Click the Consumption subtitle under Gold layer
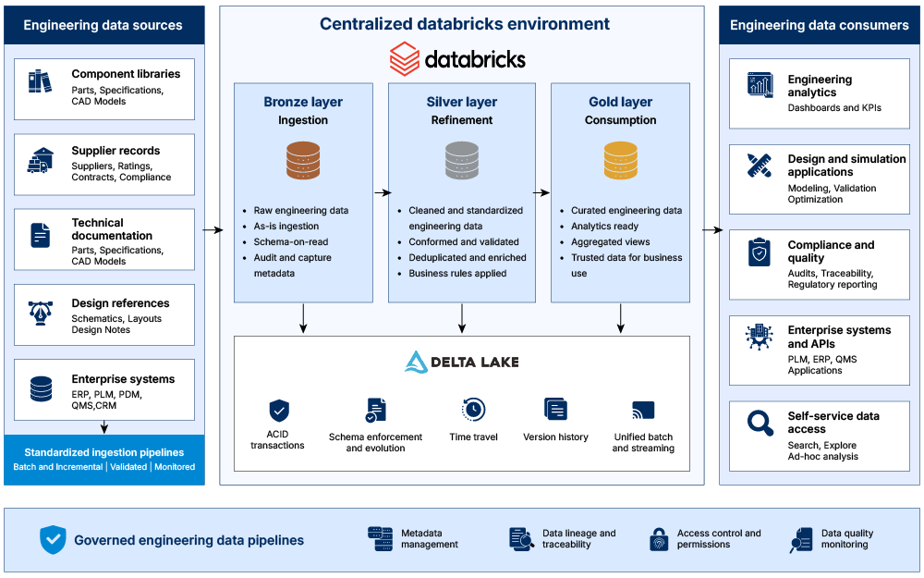The height and width of the screenshot is (578, 924). (x=621, y=119)
